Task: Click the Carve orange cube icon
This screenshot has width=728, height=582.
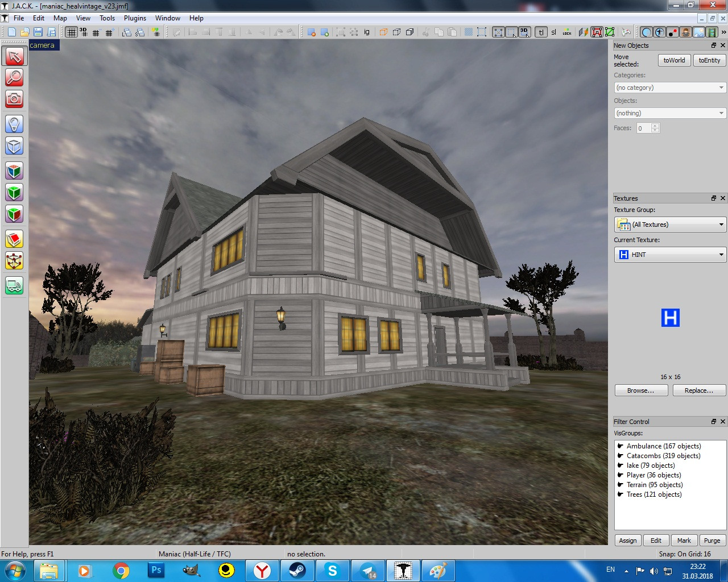Action: click(383, 32)
